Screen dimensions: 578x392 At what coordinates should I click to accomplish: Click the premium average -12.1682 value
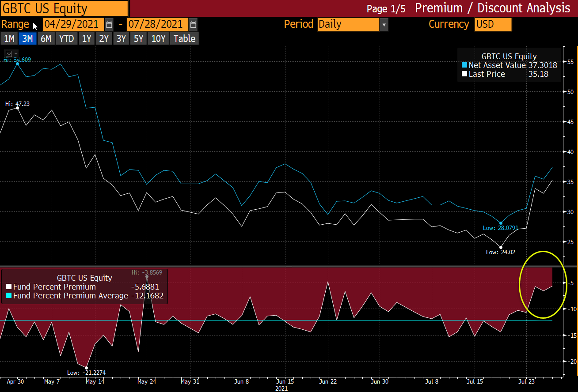147,296
